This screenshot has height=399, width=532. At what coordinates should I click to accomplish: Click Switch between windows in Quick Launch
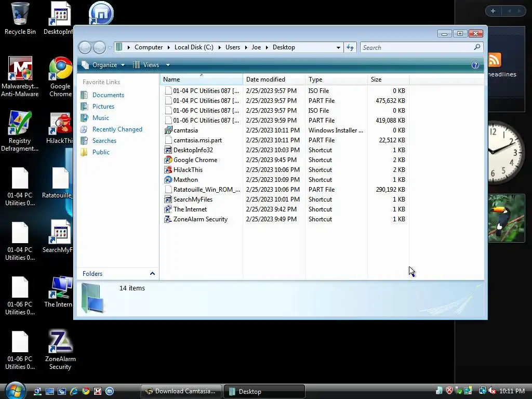coord(61,391)
